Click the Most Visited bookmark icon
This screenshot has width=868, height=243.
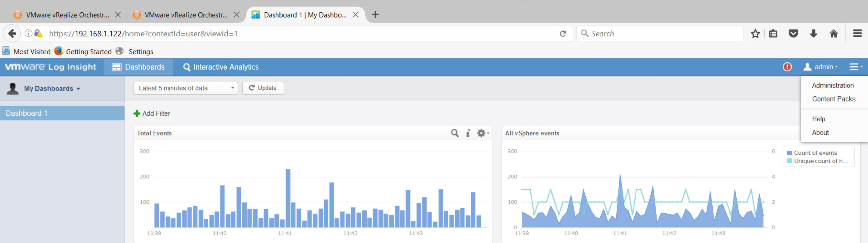pos(6,51)
